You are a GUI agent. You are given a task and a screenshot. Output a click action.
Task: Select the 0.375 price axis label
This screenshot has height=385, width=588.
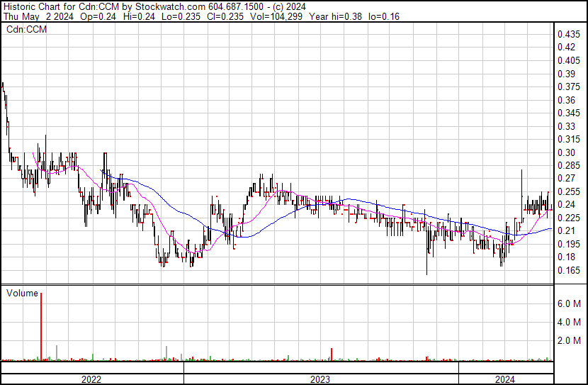pos(569,87)
